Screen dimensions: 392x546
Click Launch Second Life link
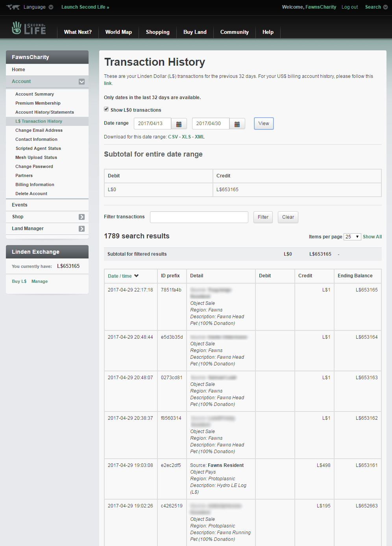[85, 7]
